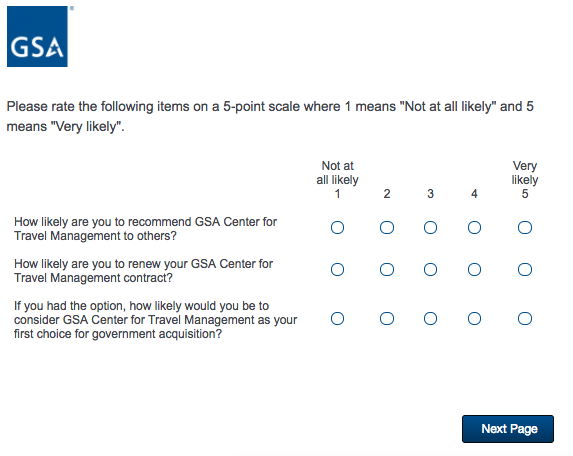Image resolution: width=573 pixels, height=456 pixels.
Task: Select 4 for renew contract question
Action: [x=474, y=270]
